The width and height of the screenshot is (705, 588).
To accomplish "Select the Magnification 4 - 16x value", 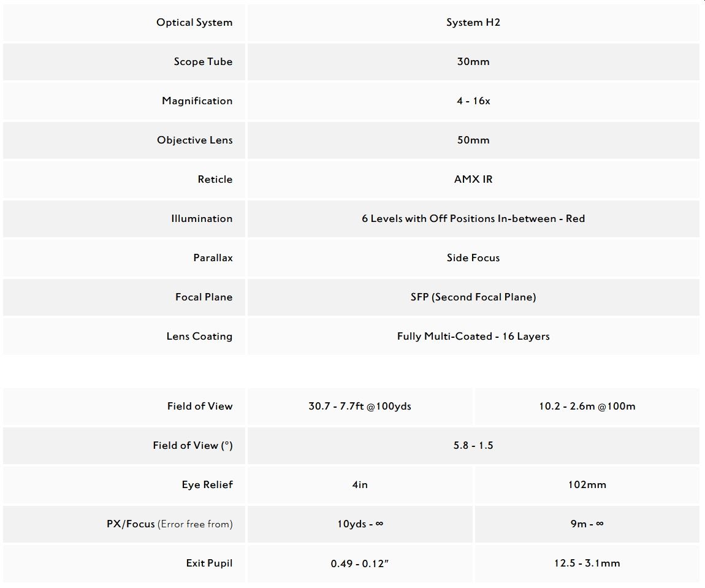I will pyautogui.click(x=473, y=101).
